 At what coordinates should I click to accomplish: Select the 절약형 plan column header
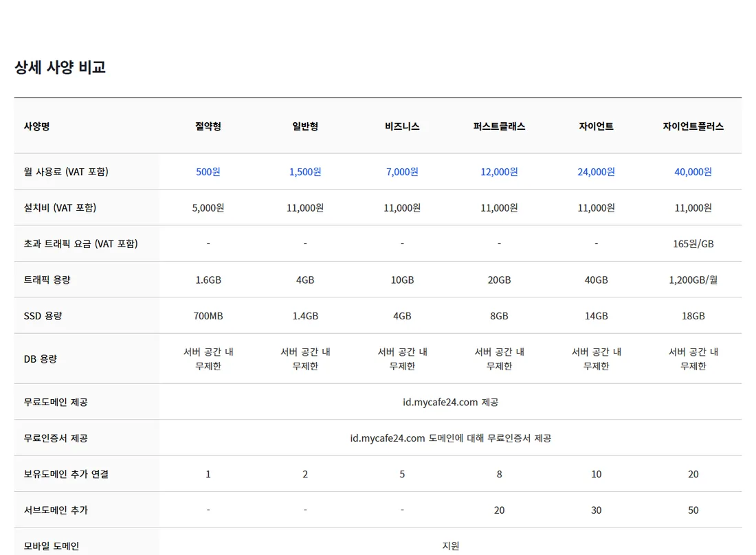click(208, 126)
